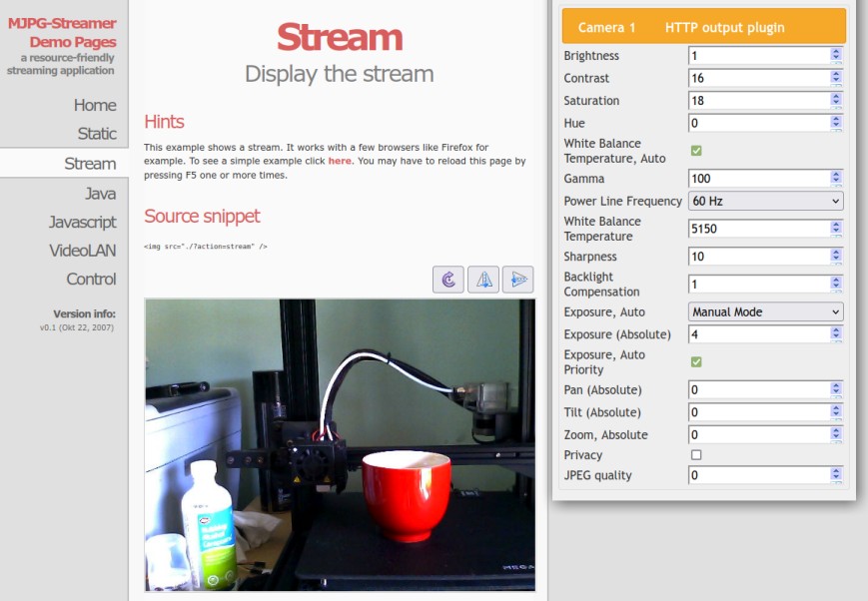Toggle White Balance Temperature Auto checkbox
Screen dimensions: 868x601
(x=696, y=151)
